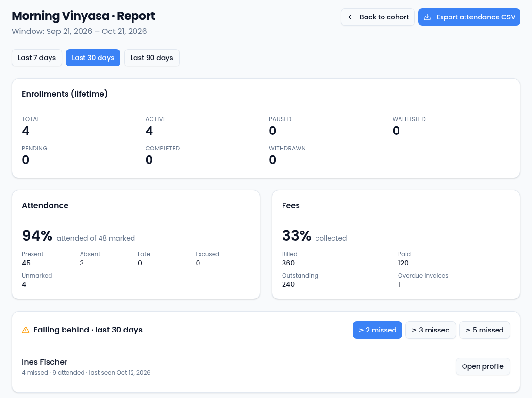Open profile for Ines Fischer
The width and height of the screenshot is (532, 398).
[482, 366]
